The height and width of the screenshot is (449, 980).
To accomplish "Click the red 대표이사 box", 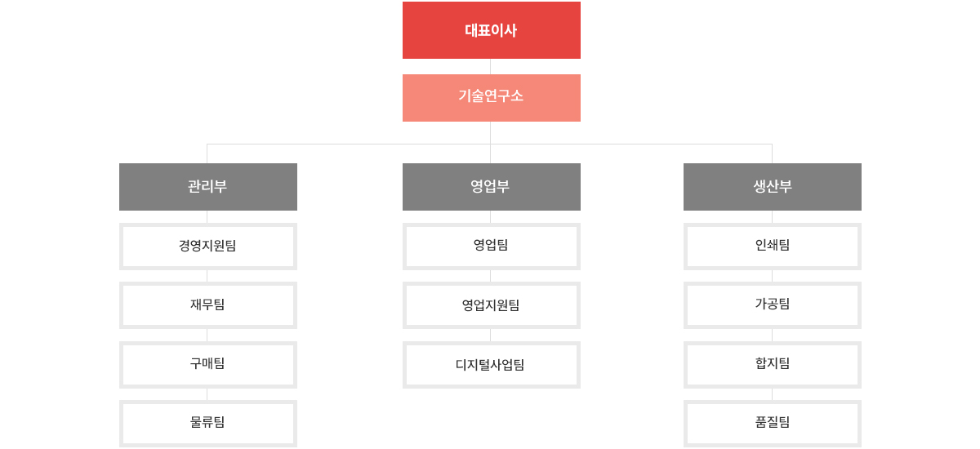I will pyautogui.click(x=492, y=30).
